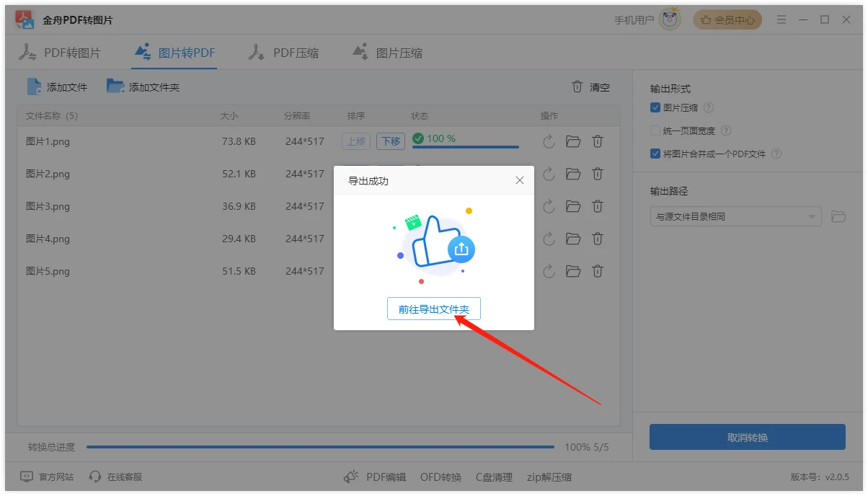Image resolution: width=868 pixels, height=496 pixels.
Task: Open 会员中心 membership center
Action: tap(727, 20)
